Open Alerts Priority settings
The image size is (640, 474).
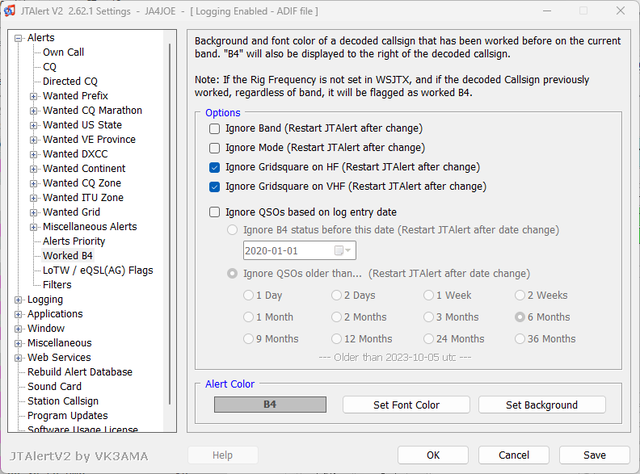click(74, 241)
